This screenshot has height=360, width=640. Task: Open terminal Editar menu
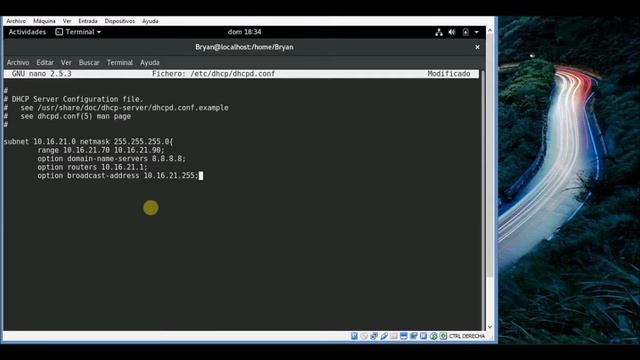(x=45, y=62)
